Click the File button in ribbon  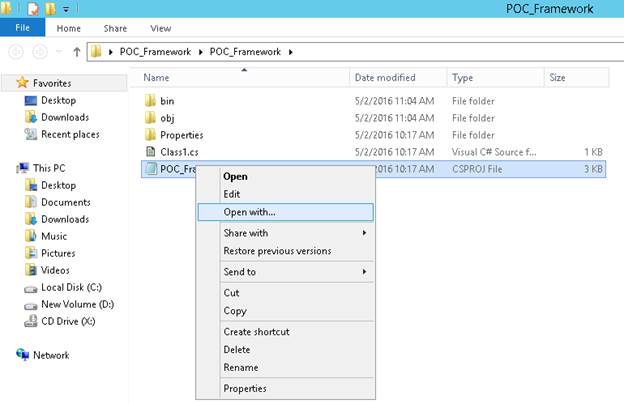[22, 29]
